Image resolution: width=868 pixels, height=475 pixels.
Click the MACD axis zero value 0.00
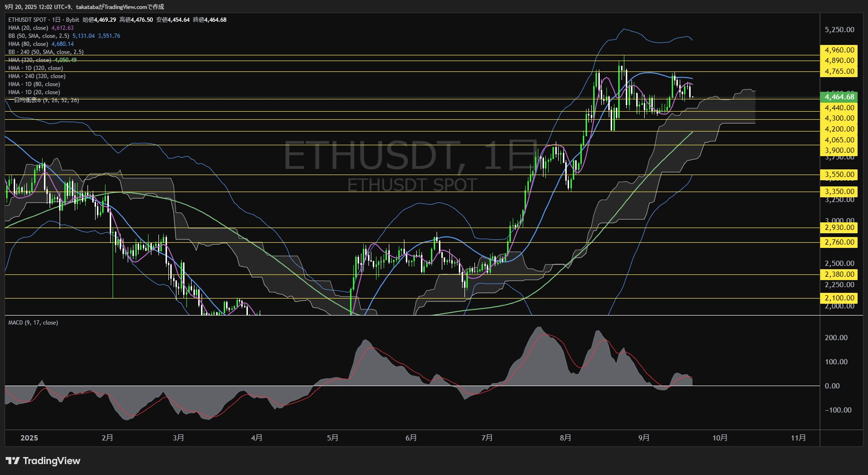(x=832, y=386)
